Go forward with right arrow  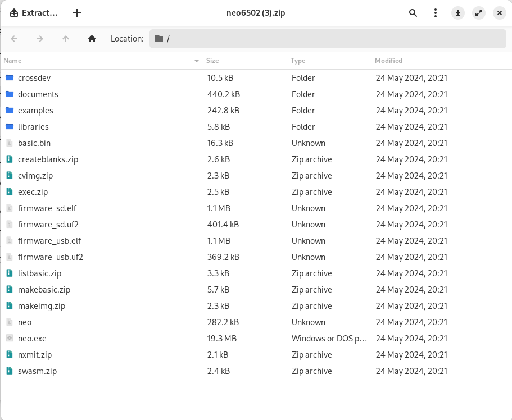[x=40, y=39]
